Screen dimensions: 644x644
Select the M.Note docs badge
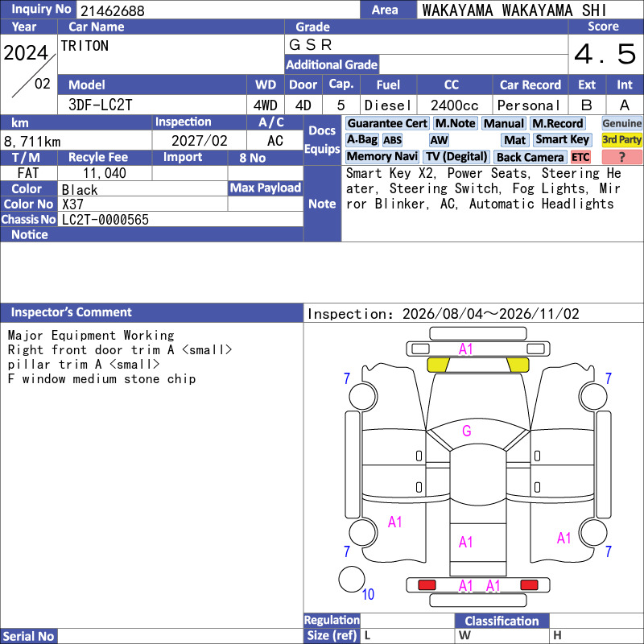tap(455, 124)
